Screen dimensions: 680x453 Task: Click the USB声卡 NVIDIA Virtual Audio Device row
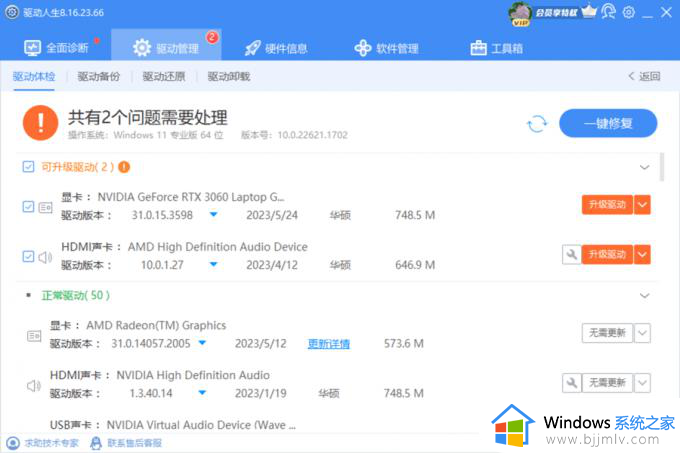(x=173, y=425)
